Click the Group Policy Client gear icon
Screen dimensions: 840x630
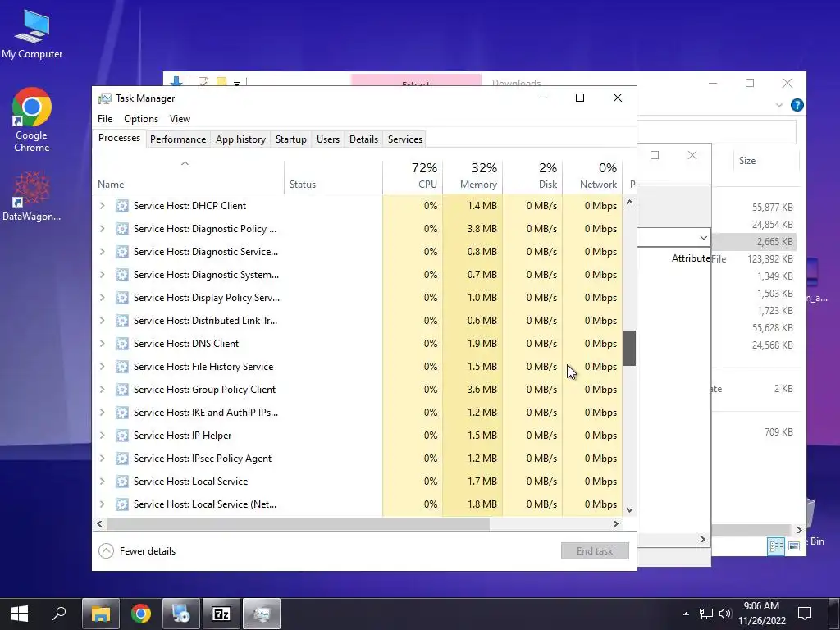(122, 390)
